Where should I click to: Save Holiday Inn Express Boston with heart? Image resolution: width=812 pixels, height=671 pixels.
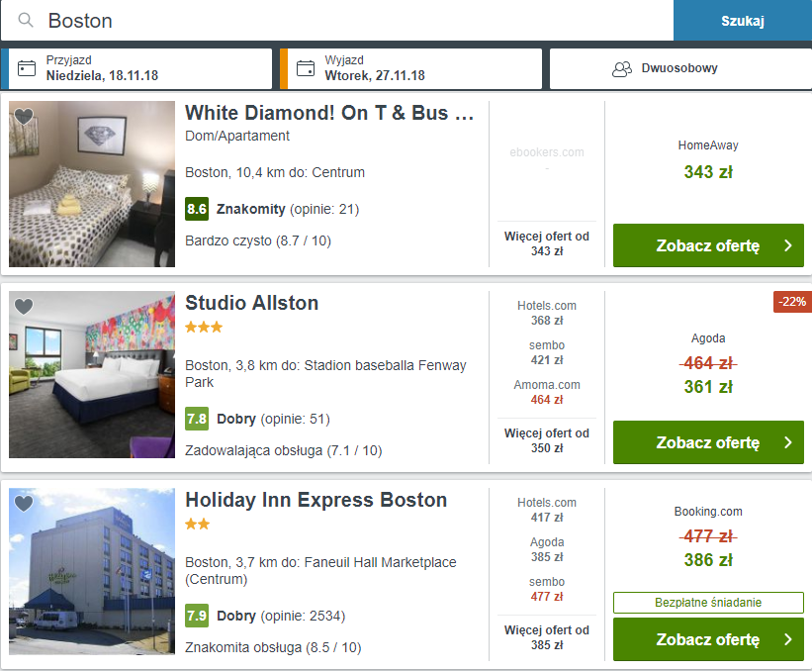pyautogui.click(x=24, y=504)
